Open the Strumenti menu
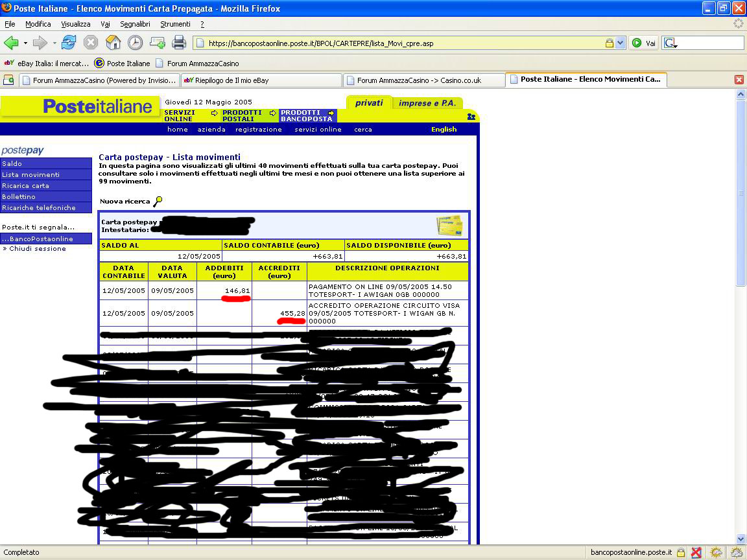The height and width of the screenshot is (560, 747). point(175,24)
